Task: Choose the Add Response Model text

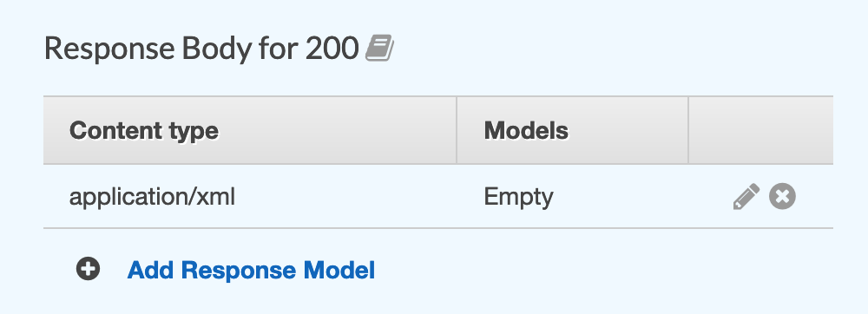Action: click(252, 270)
